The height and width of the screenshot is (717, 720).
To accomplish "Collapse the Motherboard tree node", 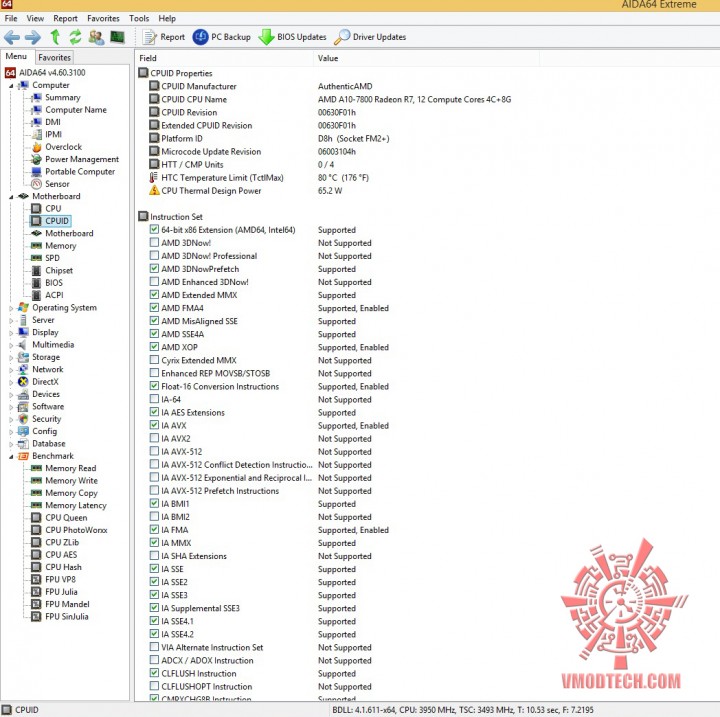I will coord(11,197).
